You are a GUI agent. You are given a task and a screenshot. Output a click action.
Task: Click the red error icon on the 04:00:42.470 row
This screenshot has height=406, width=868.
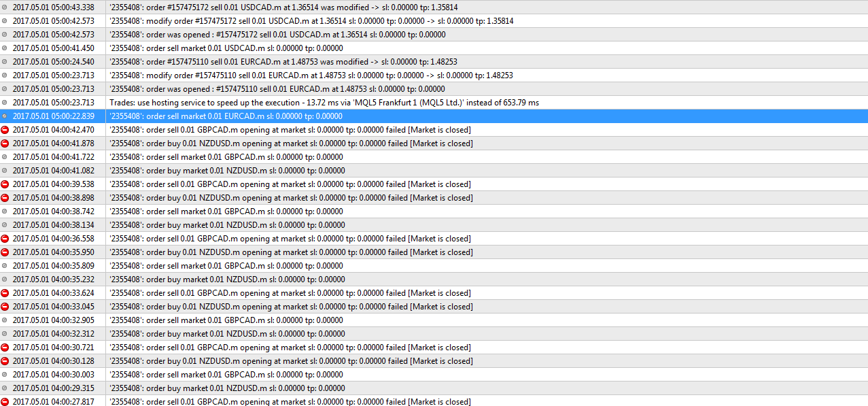(5, 130)
